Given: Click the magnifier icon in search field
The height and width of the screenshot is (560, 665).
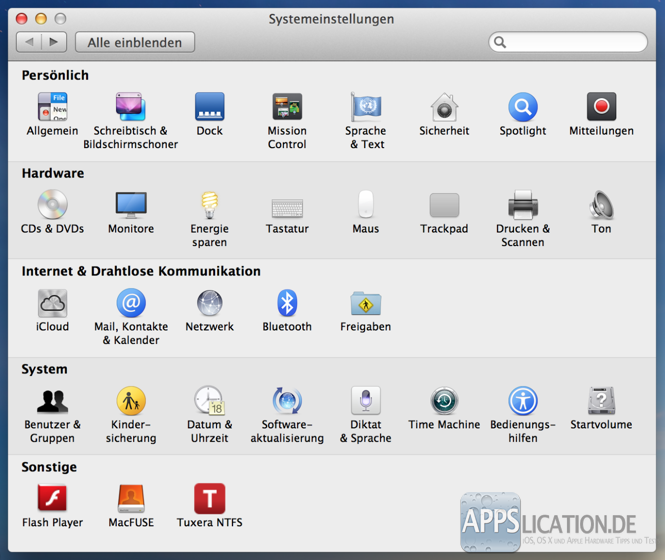Looking at the screenshot, I should click(x=500, y=42).
